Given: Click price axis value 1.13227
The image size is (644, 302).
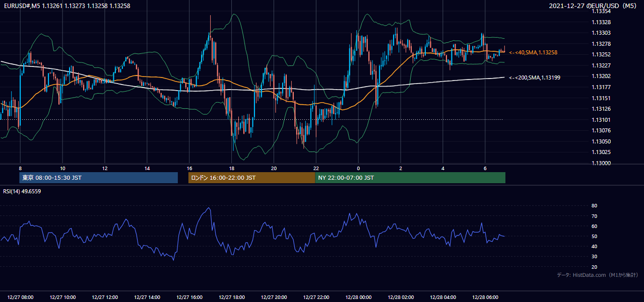Looking at the screenshot, I should 601,66.
